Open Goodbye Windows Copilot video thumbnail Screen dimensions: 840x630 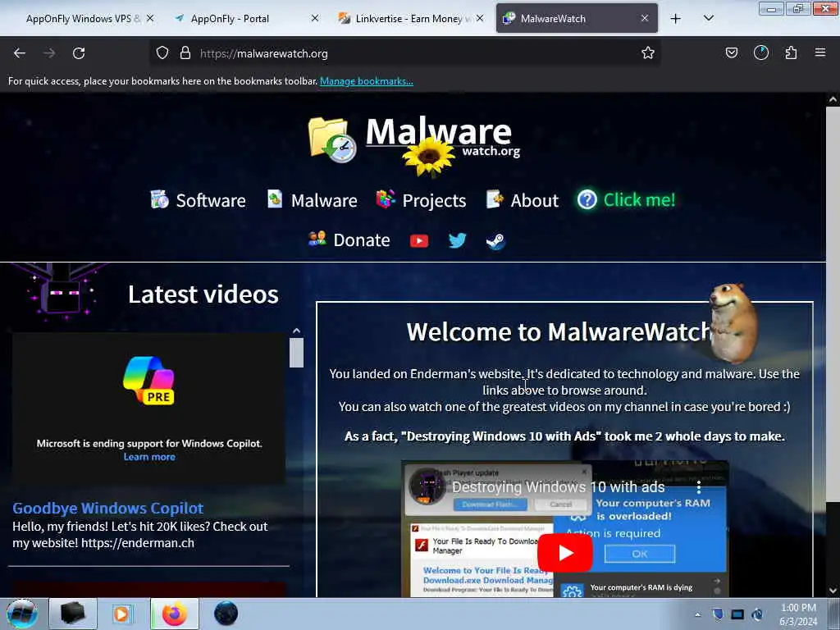149,409
